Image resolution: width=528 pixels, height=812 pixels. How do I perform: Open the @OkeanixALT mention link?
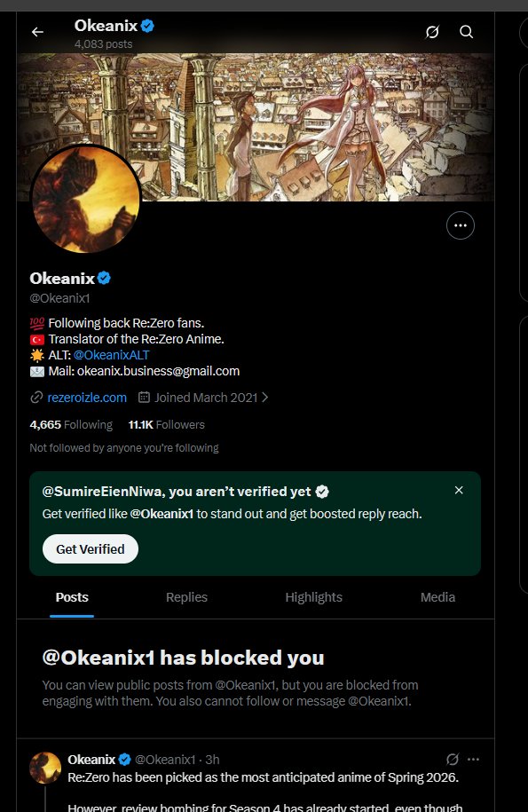click(111, 355)
